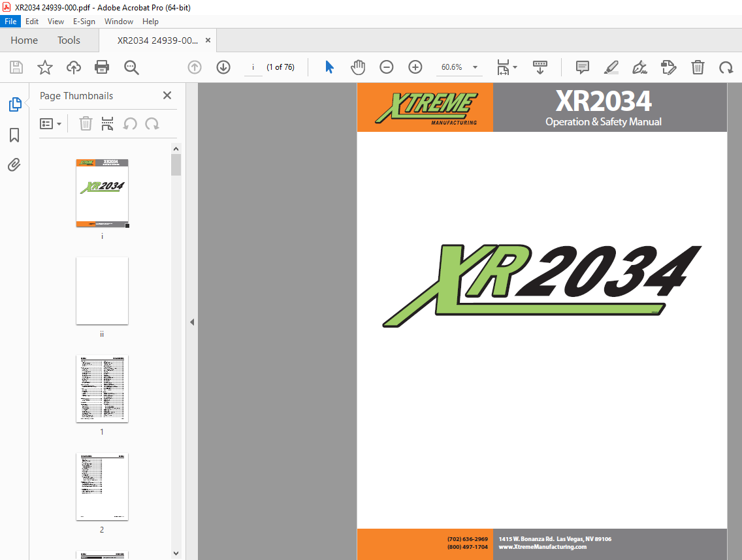Click the (1 of 76) page count
This screenshot has width=742, height=560.
pyautogui.click(x=280, y=67)
